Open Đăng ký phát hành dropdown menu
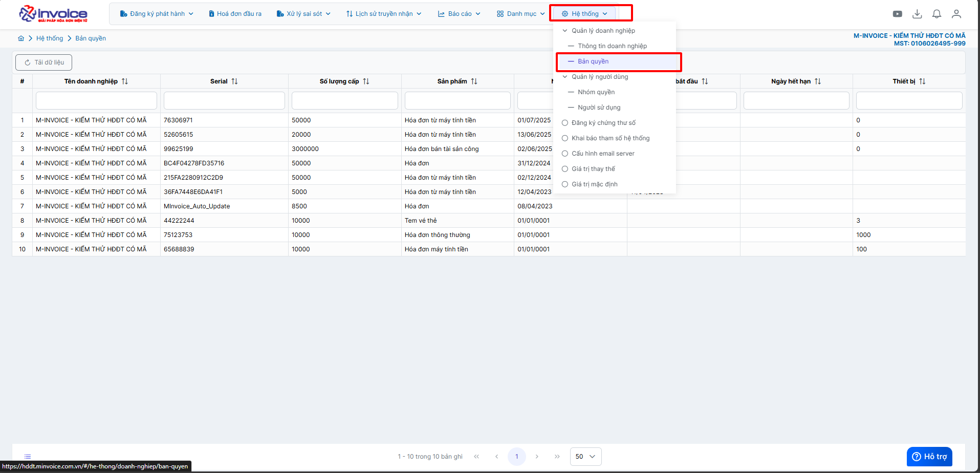Image resolution: width=980 pixels, height=473 pixels. tap(157, 14)
